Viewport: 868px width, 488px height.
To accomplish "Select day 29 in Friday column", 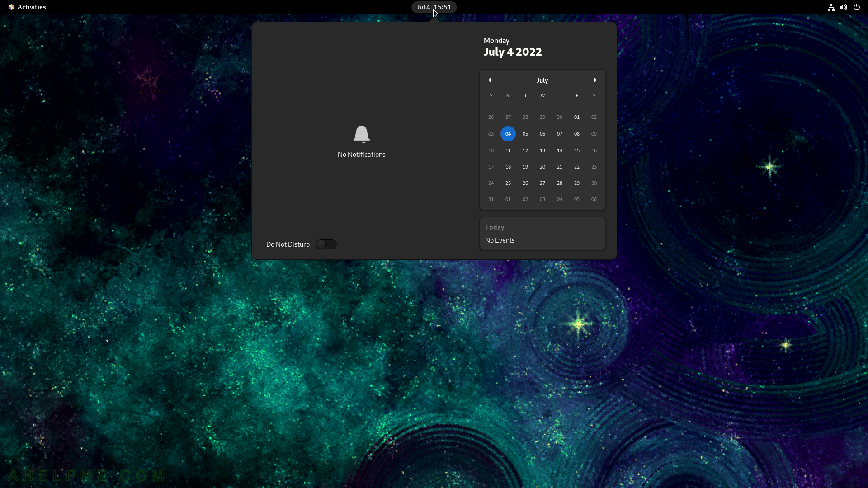I will (x=577, y=183).
